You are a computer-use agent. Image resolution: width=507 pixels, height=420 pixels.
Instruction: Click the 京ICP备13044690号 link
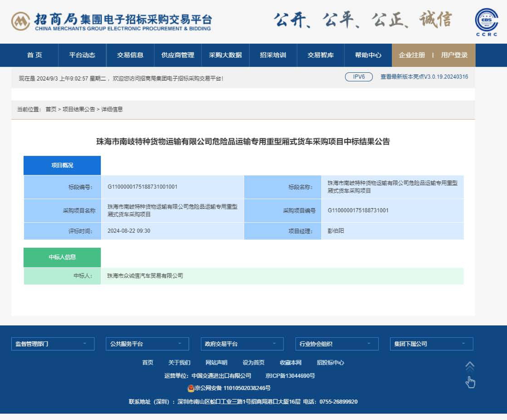(x=290, y=376)
